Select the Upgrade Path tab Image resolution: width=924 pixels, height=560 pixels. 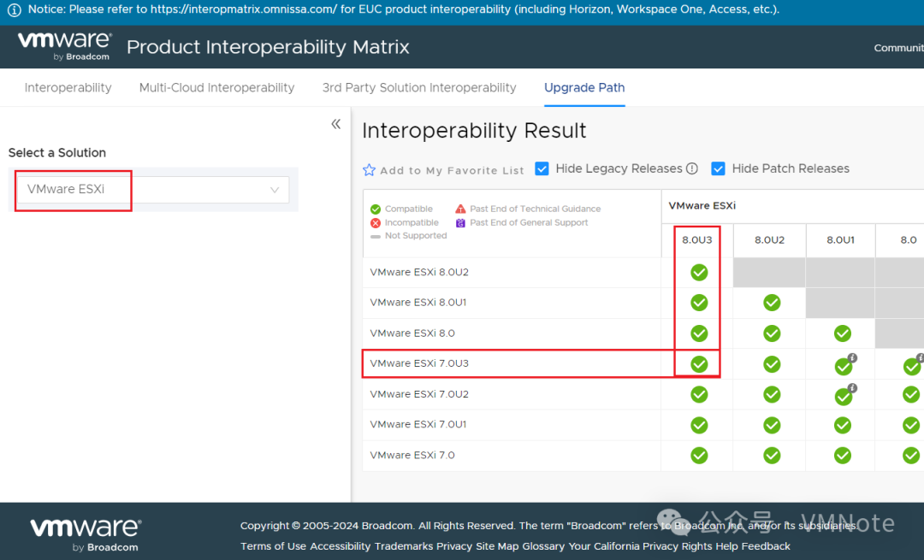[x=584, y=88]
